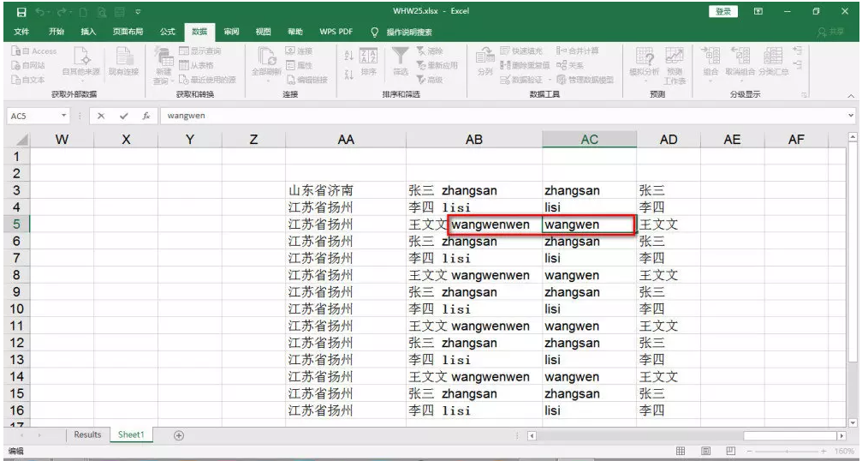Screen dimensions: 868x461
Task: Add a new sheet with plus
Action: (179, 435)
